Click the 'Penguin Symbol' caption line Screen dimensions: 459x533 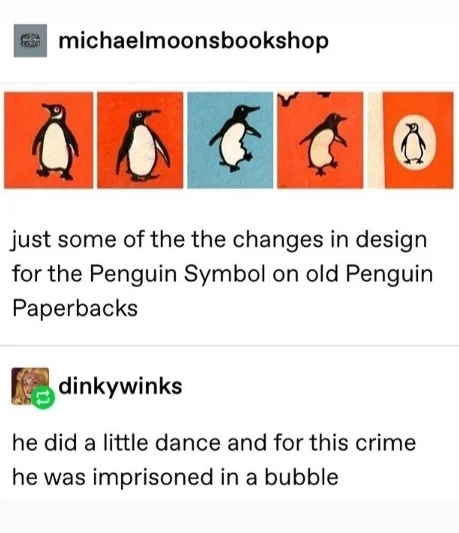223,274
